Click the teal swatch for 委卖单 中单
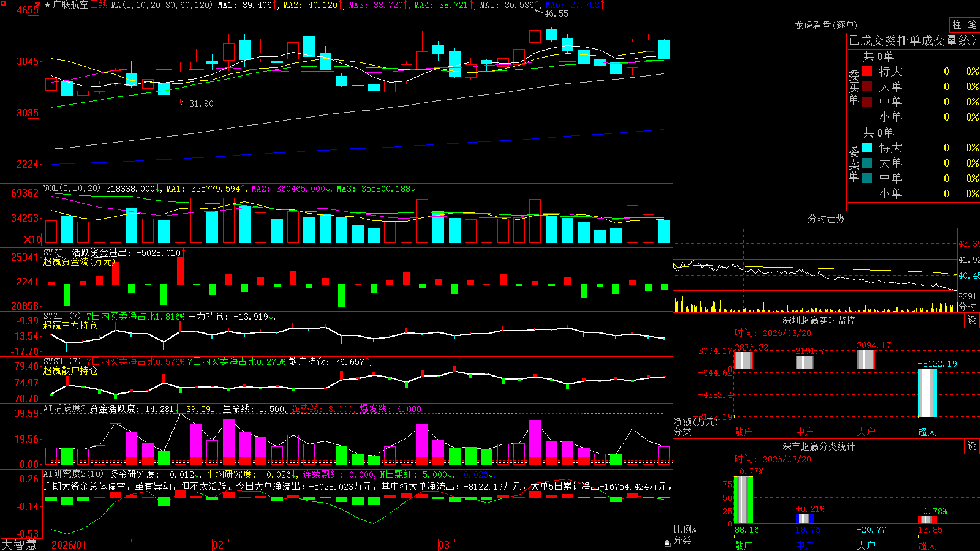This screenshot has width=980, height=551. click(867, 178)
